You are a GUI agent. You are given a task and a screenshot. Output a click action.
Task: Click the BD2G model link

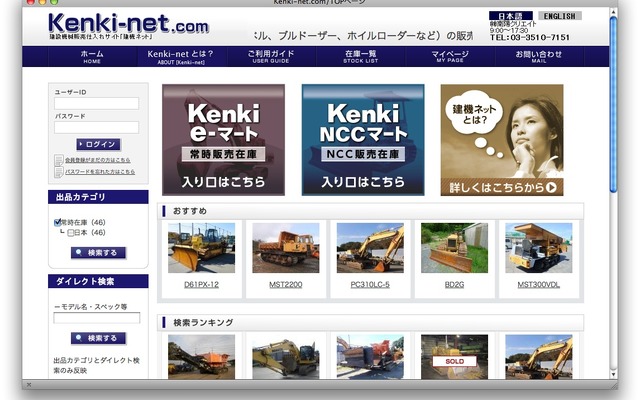tap(454, 284)
